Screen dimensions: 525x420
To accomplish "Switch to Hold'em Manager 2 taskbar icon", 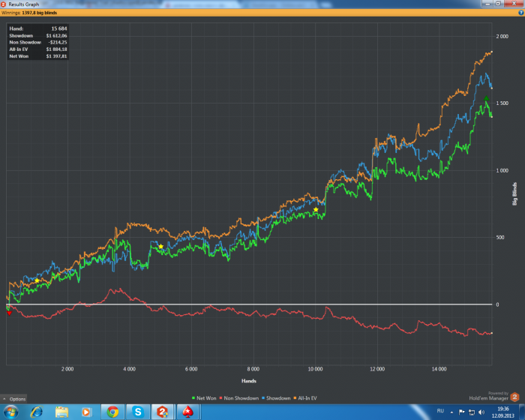I will [x=163, y=412].
